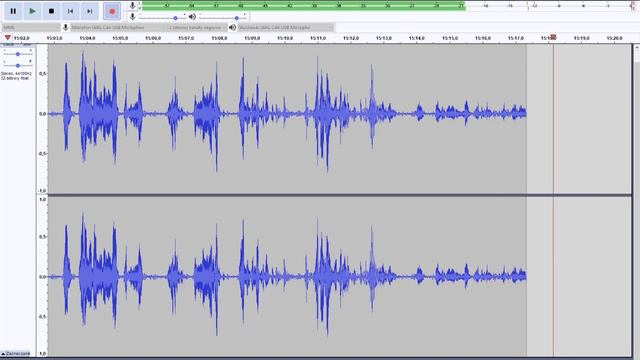Skip to start of the project
Screen dimensions: 640x360
[71, 11]
